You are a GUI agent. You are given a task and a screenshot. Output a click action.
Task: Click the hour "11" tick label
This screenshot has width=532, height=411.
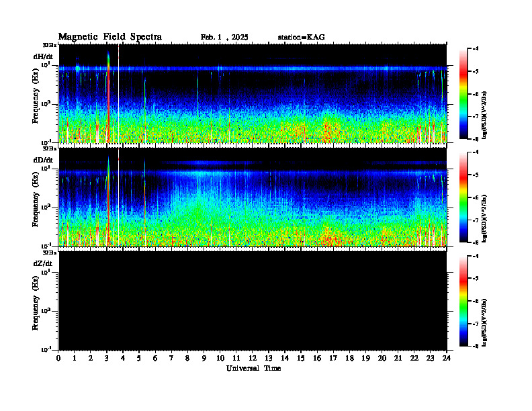coord(236,358)
